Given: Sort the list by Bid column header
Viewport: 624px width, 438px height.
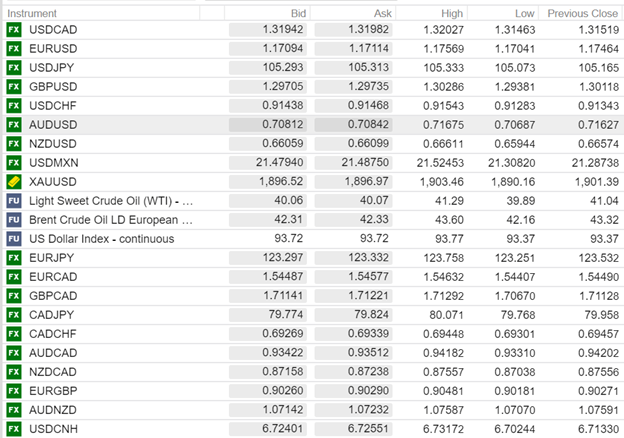Looking at the screenshot, I should tap(298, 13).
